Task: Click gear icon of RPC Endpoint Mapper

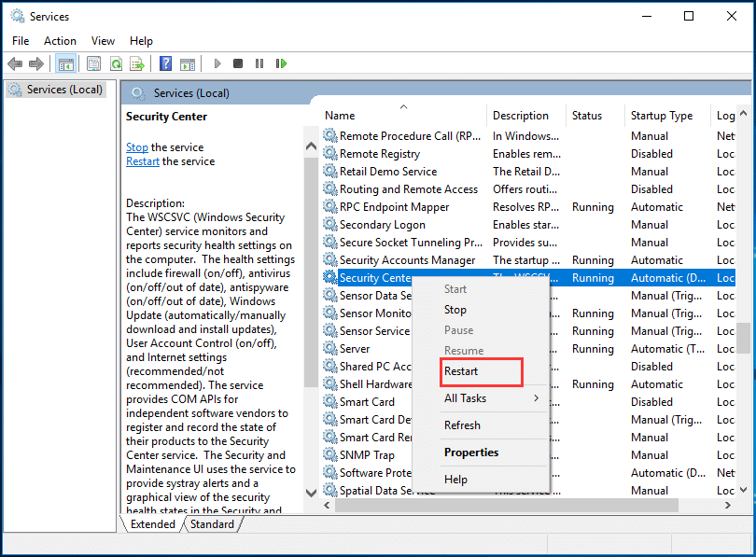Action: click(329, 207)
